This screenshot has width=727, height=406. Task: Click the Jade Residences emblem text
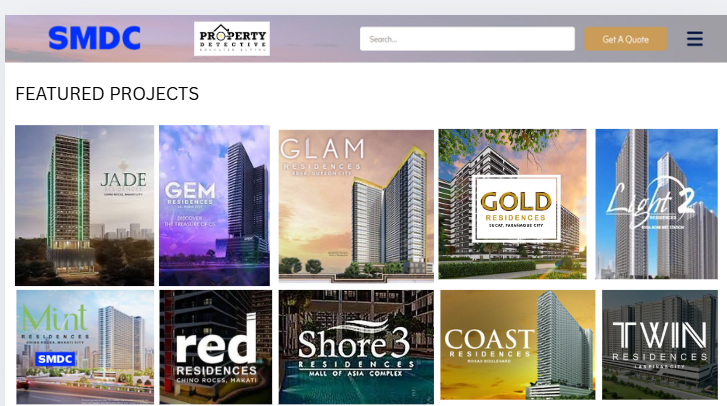(123, 179)
